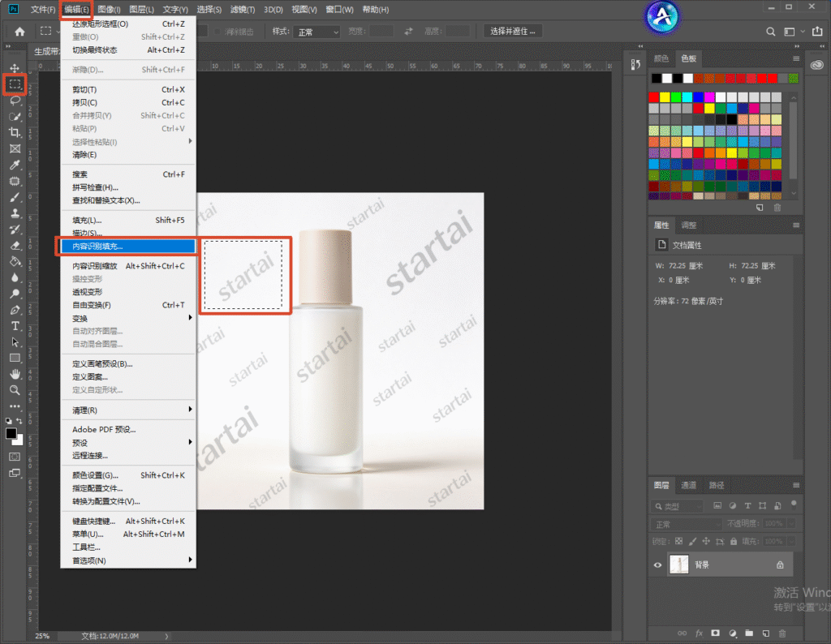Click the Home icon in options bar
Screen dimensions: 831x644
point(19,32)
